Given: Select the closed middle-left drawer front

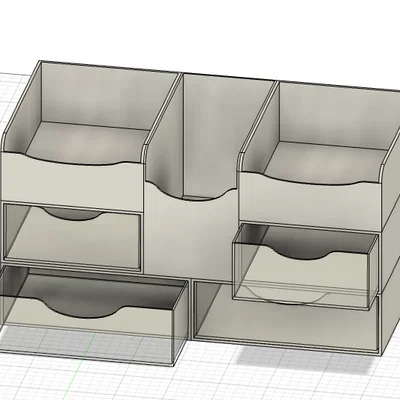Looking at the screenshot, I should (73, 236).
